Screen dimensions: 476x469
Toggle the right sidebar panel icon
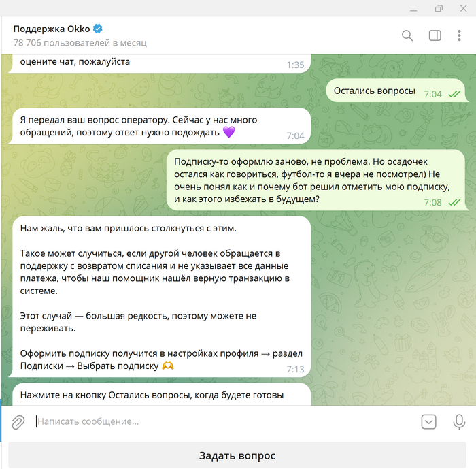click(x=435, y=35)
